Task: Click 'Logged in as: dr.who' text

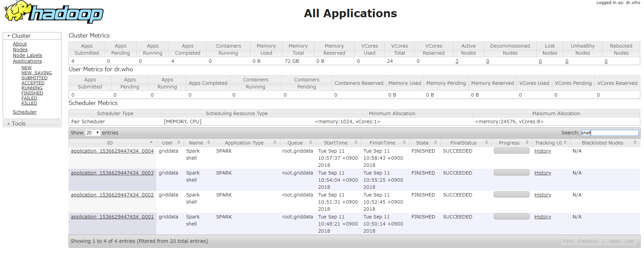Action: (x=618, y=3)
